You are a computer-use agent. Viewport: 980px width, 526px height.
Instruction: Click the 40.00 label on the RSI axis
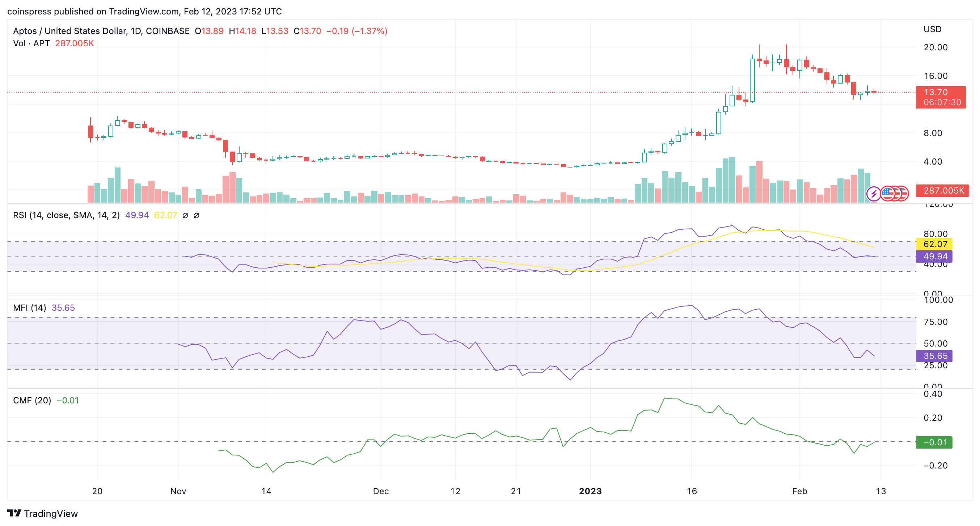[935, 264]
